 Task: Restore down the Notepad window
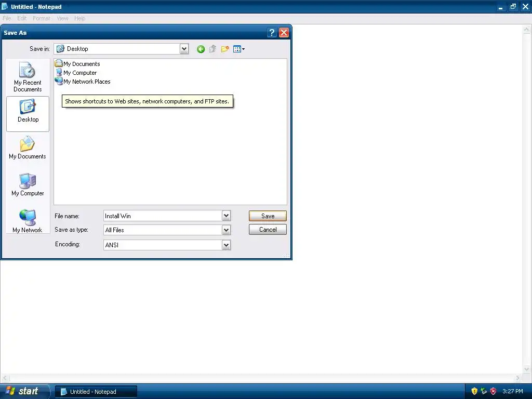(513, 7)
